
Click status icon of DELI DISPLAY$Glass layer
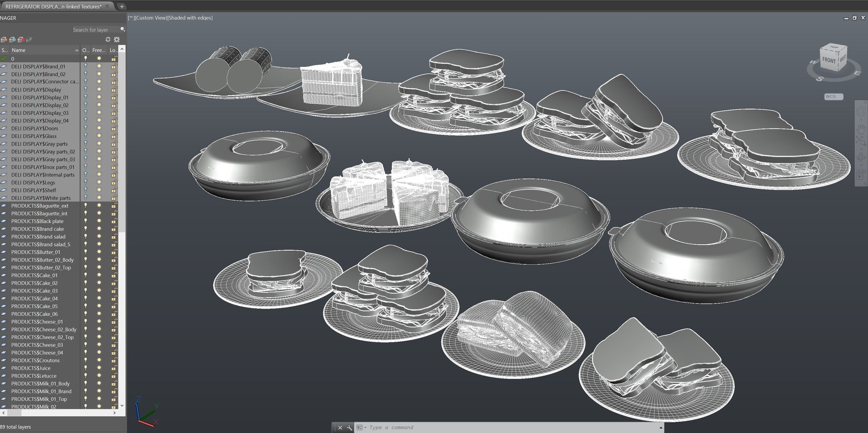click(4, 136)
